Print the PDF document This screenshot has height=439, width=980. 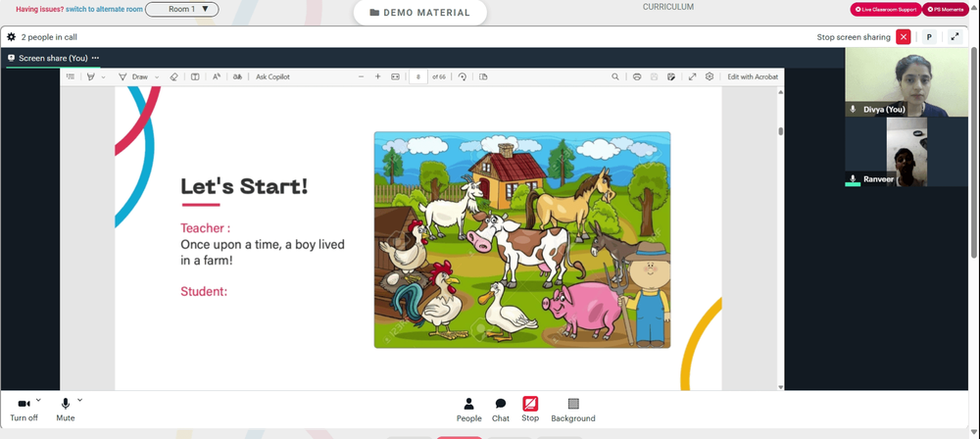637,76
